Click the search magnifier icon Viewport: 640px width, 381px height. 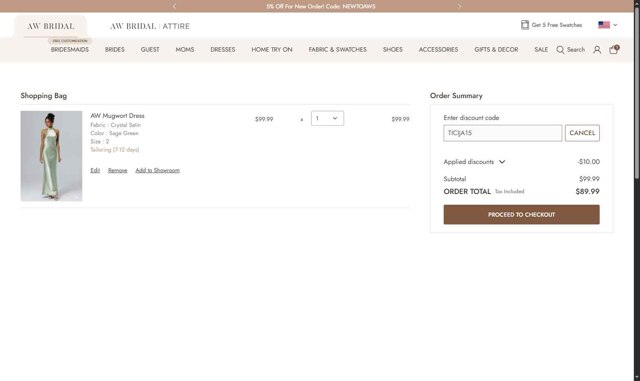(x=560, y=50)
